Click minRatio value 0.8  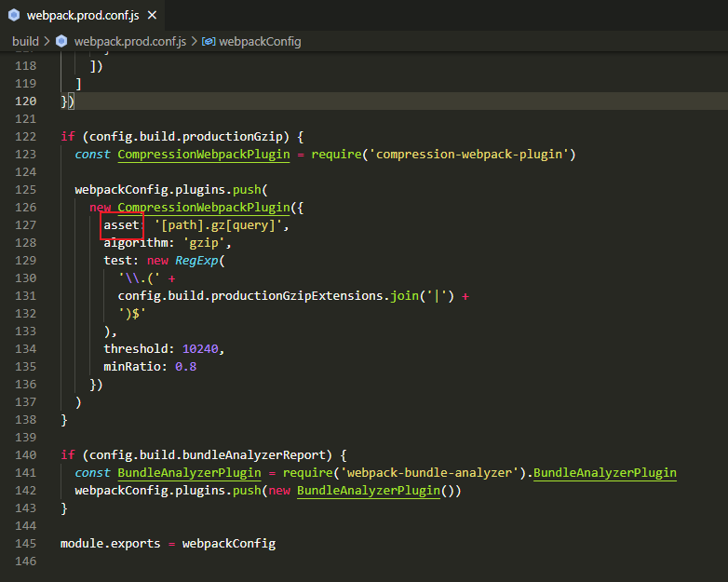(185, 367)
